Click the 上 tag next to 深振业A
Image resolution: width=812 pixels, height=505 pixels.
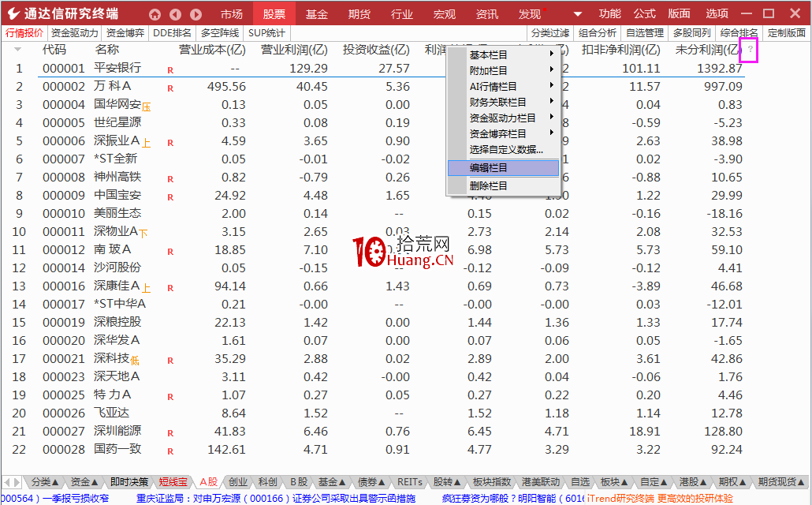coord(146,143)
